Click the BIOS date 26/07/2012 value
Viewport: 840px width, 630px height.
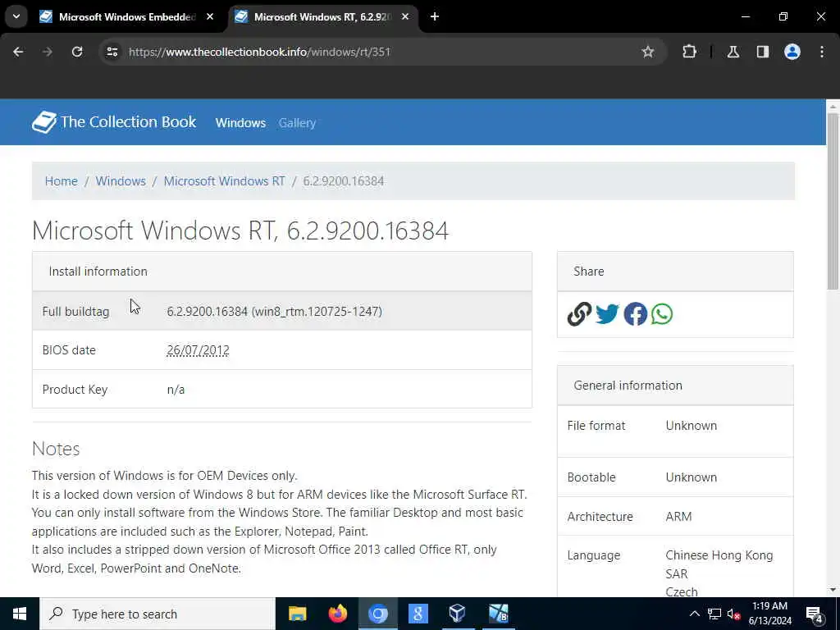(198, 350)
